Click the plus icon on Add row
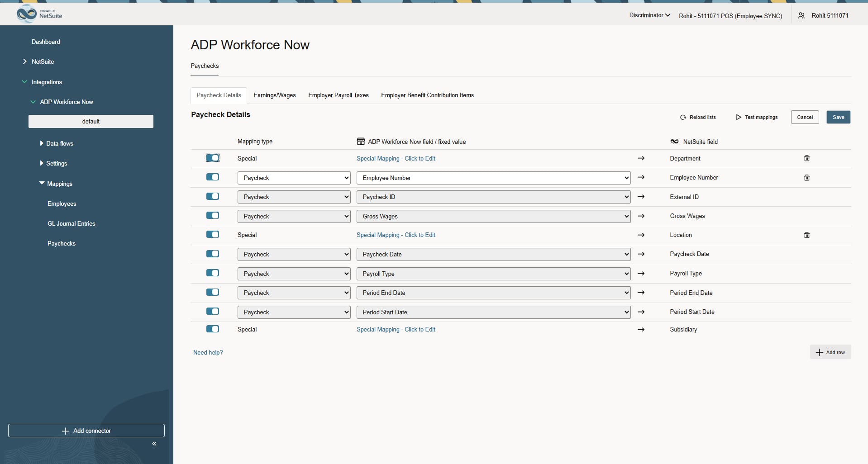The width and height of the screenshot is (868, 464). (819, 352)
